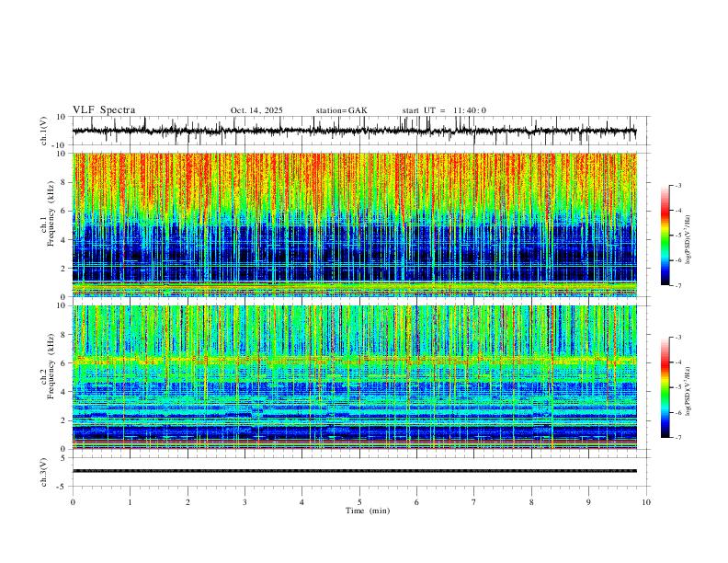Click the "Time (min)" x-axis label

pyautogui.click(x=368, y=511)
